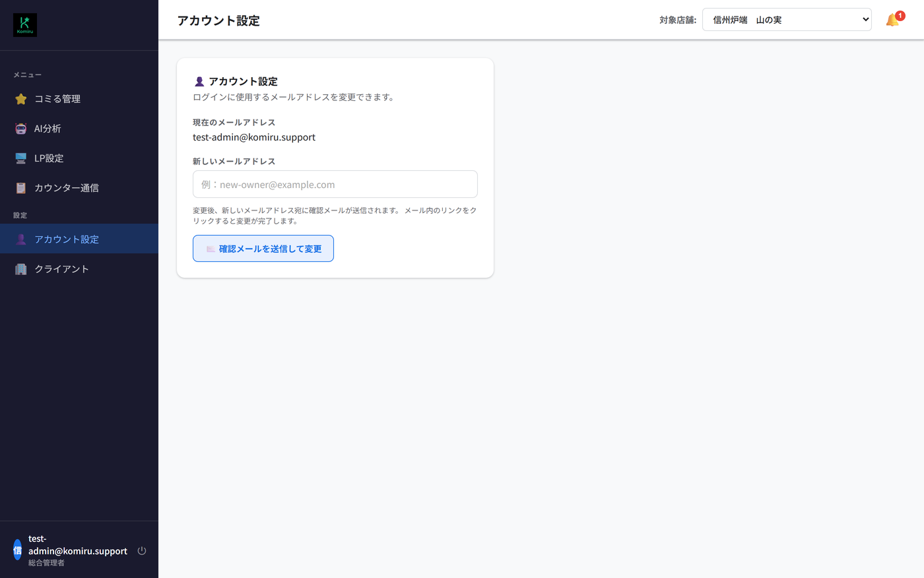Expand the 対象店舗 store dropdown
Viewport: 924px width, 578px height.
tap(787, 20)
